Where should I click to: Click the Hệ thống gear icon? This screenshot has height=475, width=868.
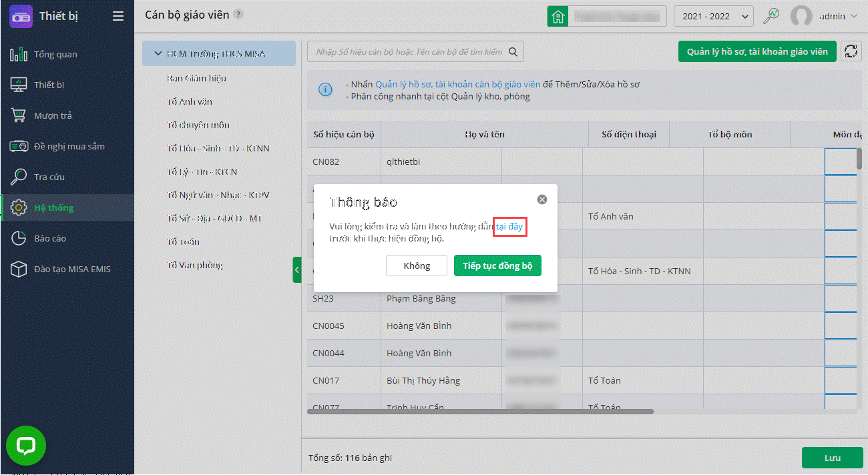[x=19, y=207]
